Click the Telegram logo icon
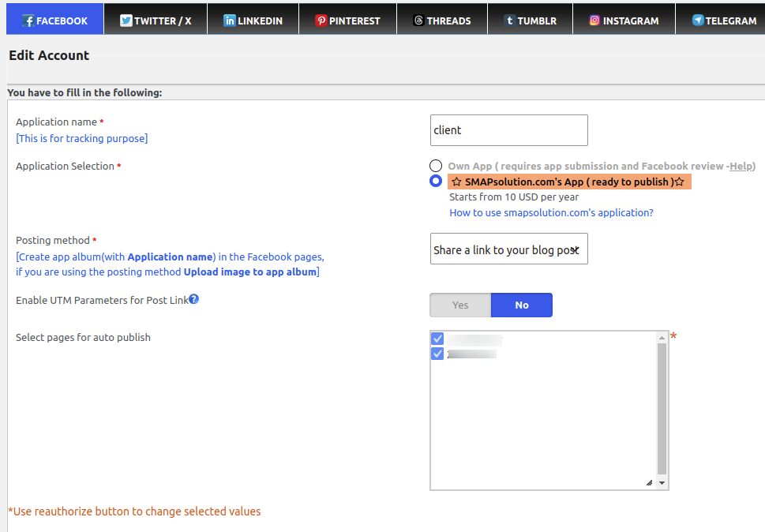765x532 pixels. [698, 21]
